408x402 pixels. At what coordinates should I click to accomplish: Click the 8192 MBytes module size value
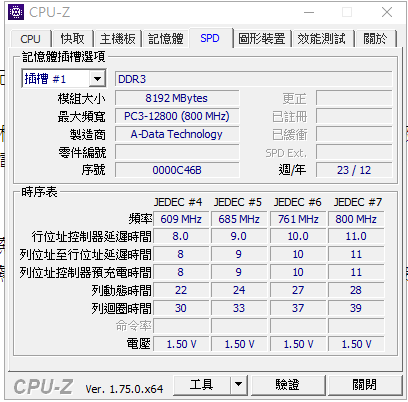click(x=177, y=98)
